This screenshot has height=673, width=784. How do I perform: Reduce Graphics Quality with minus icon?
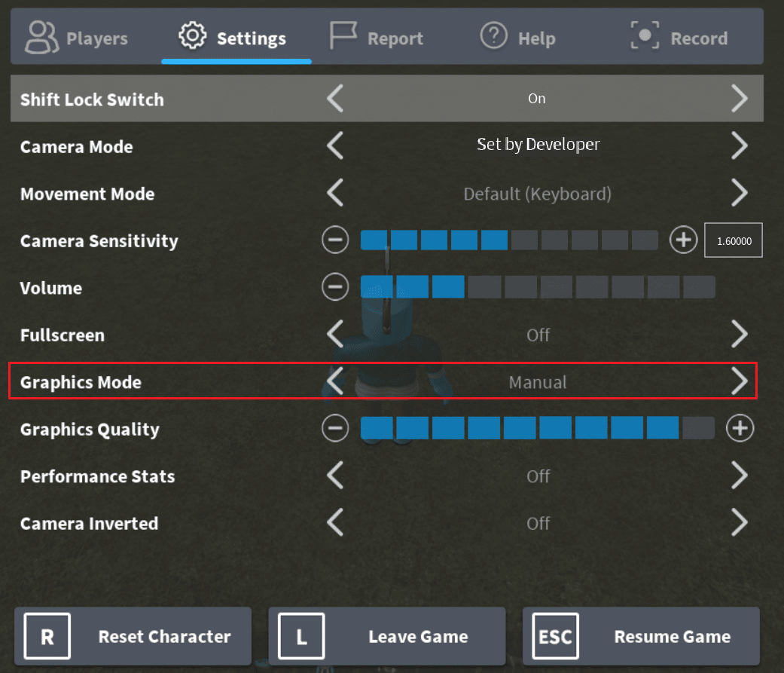(x=335, y=428)
